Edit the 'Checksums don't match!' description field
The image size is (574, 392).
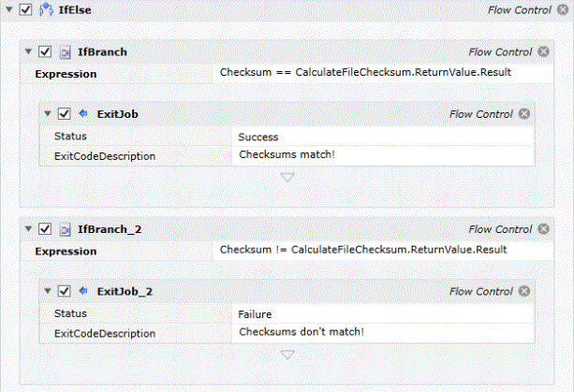pyautogui.click(x=383, y=333)
